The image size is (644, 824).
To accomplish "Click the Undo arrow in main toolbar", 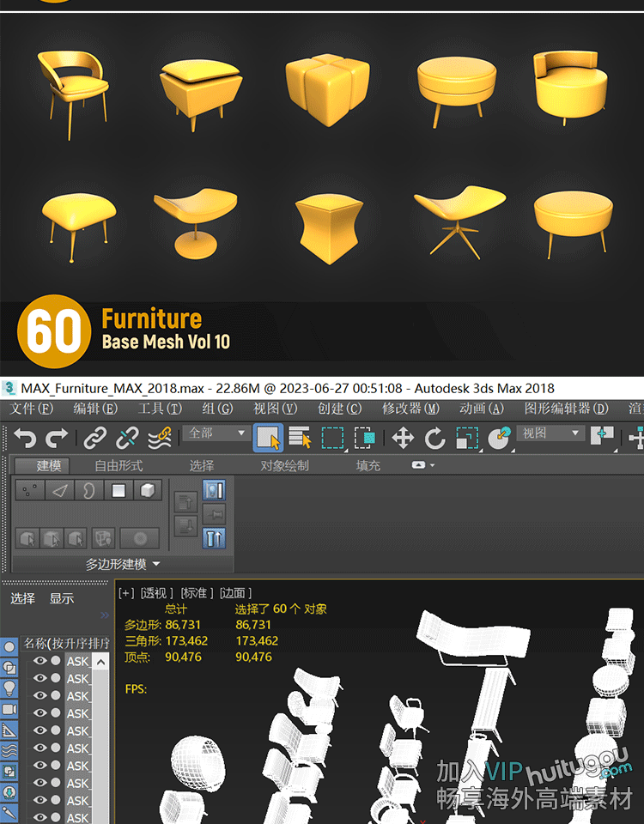I will 24,438.
